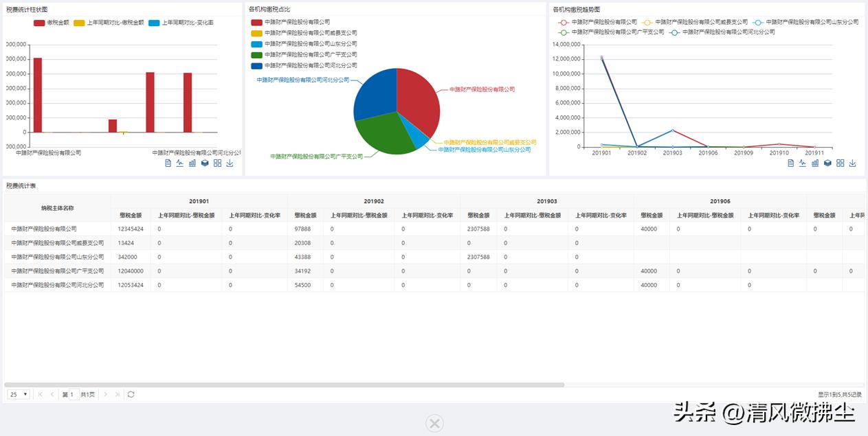Close the dashboard with the circled X
Image resolution: width=868 pixels, height=436 pixels.
tap(434, 423)
